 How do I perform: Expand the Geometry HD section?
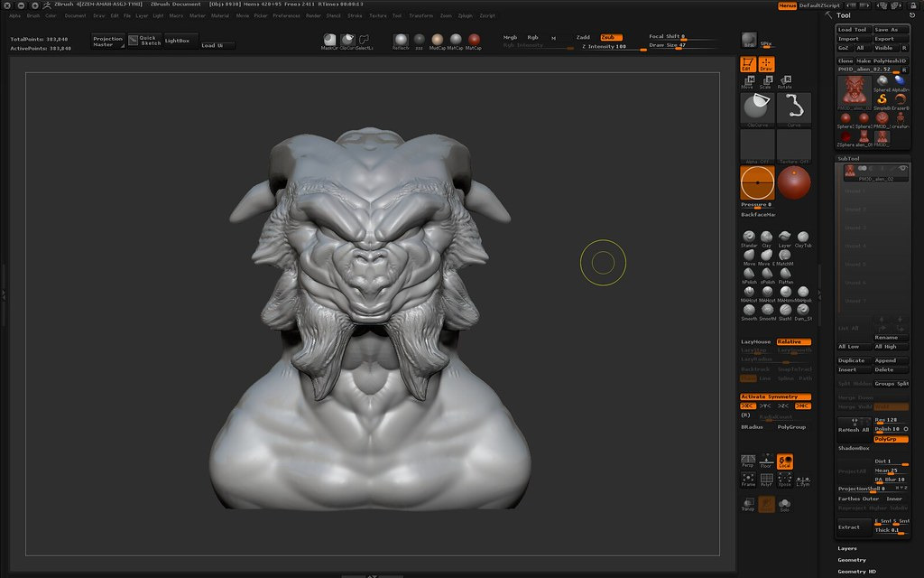coord(856,572)
